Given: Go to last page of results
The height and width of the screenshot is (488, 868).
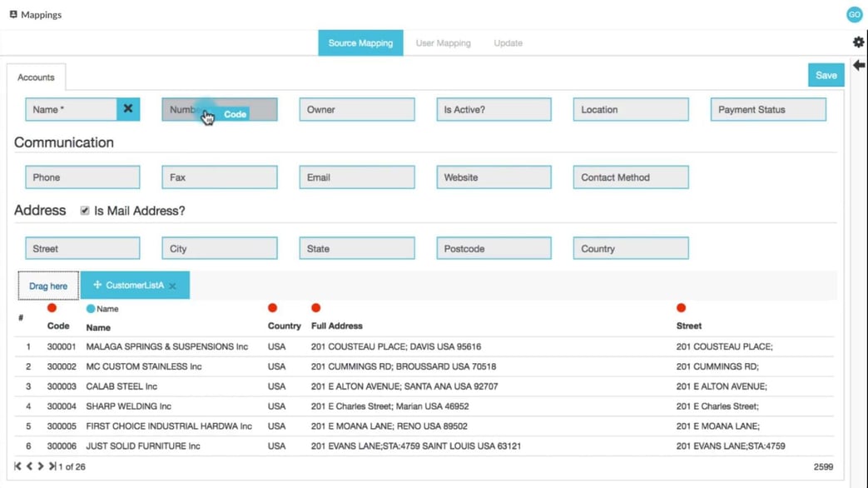Looking at the screenshot, I should (x=52, y=466).
